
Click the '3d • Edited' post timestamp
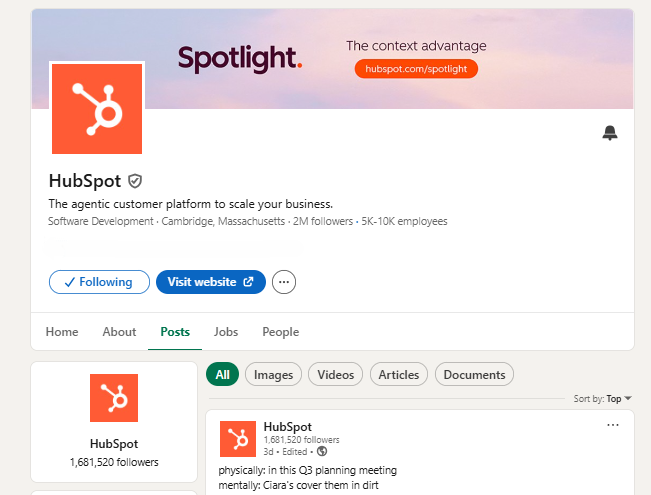pos(285,451)
